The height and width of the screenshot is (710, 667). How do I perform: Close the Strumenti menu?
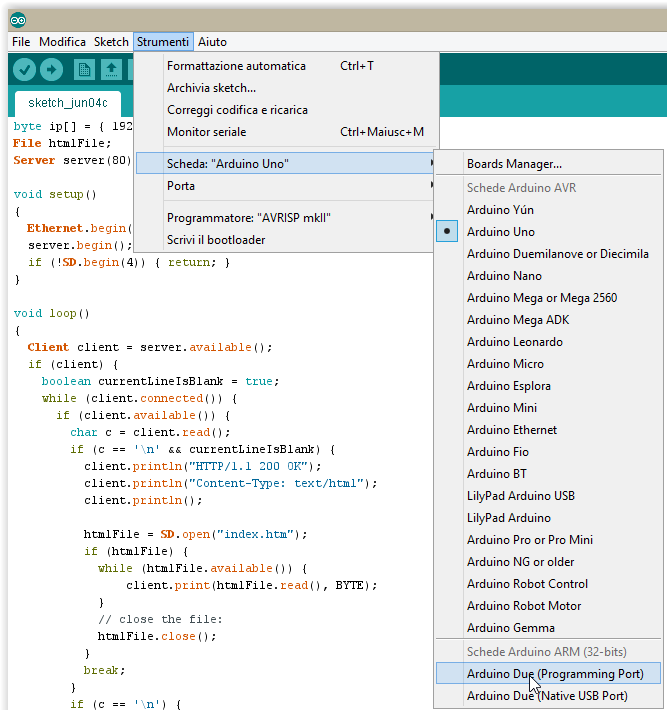[163, 42]
